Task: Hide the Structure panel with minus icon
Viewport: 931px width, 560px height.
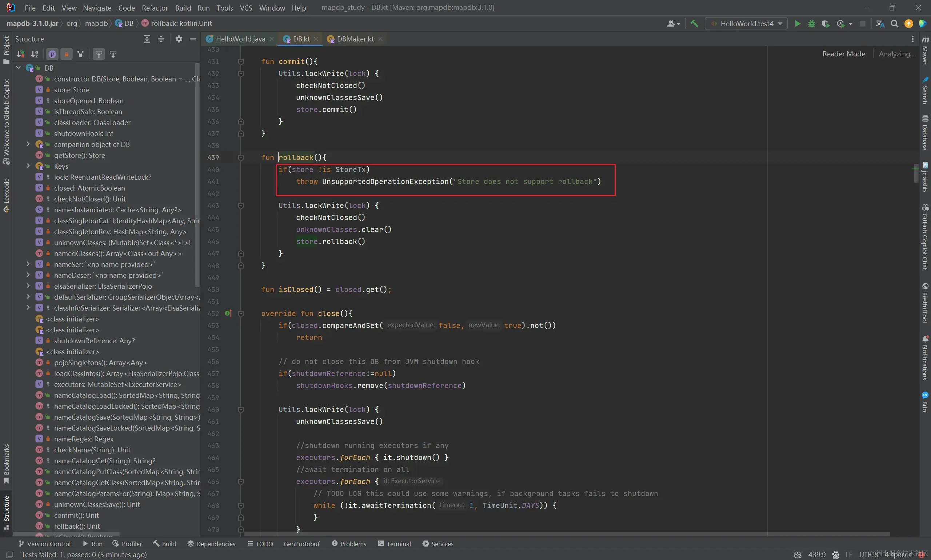Action: click(193, 39)
